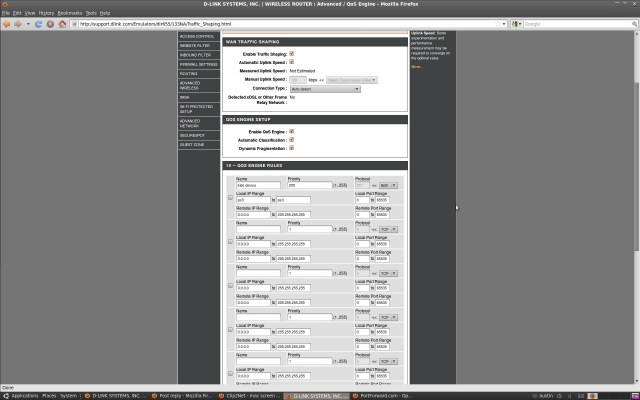640x400 pixels.
Task: Go back with the Firefox back arrow
Action: click(7, 24)
